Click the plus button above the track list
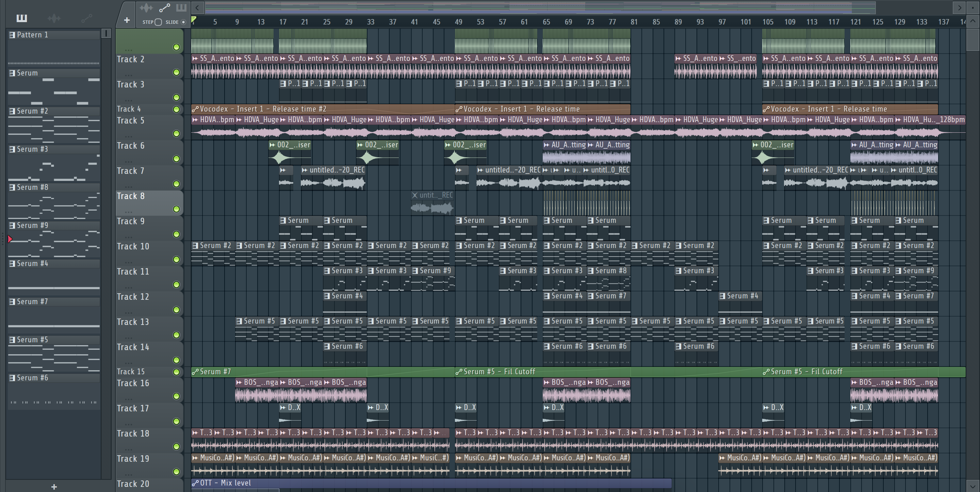The width and height of the screenshot is (980, 492). pyautogui.click(x=127, y=20)
